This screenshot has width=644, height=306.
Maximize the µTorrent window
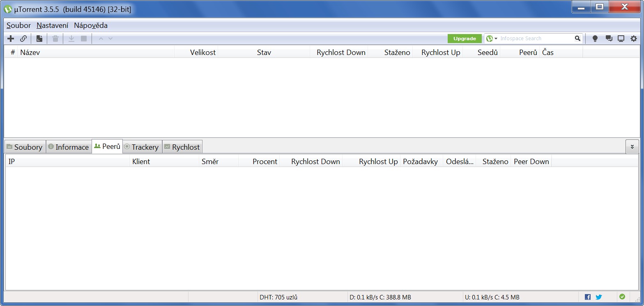tap(599, 7)
